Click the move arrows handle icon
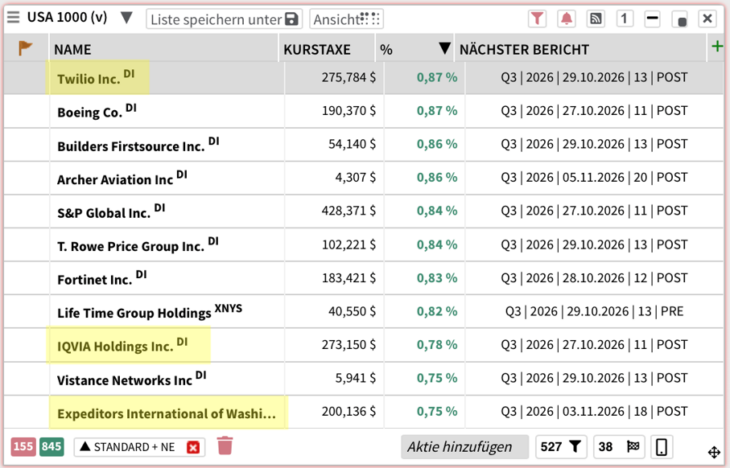 (714, 452)
